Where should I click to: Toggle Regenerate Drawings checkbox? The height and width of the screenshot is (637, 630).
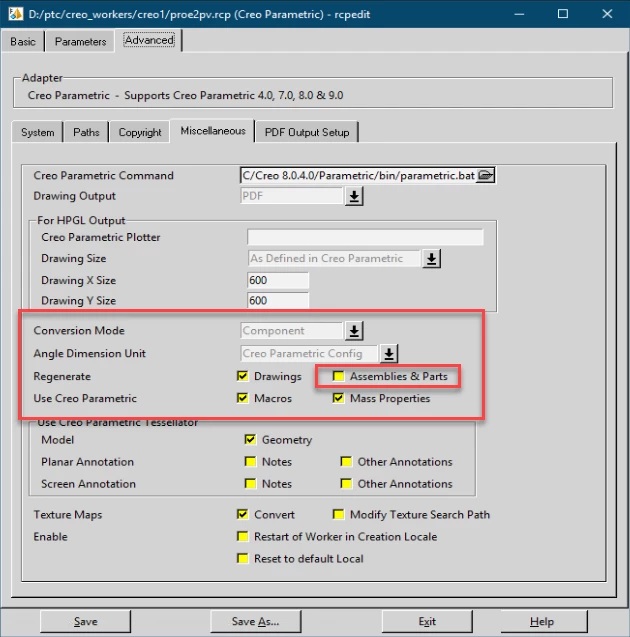point(242,376)
